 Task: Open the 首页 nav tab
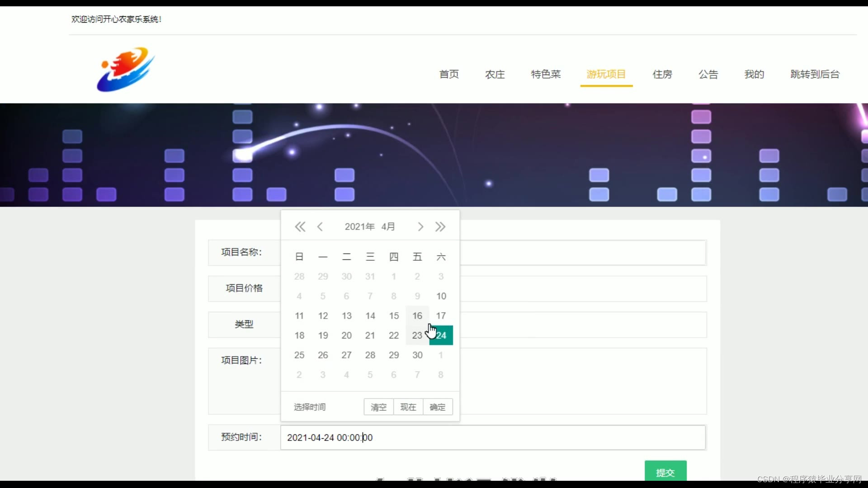tap(449, 74)
